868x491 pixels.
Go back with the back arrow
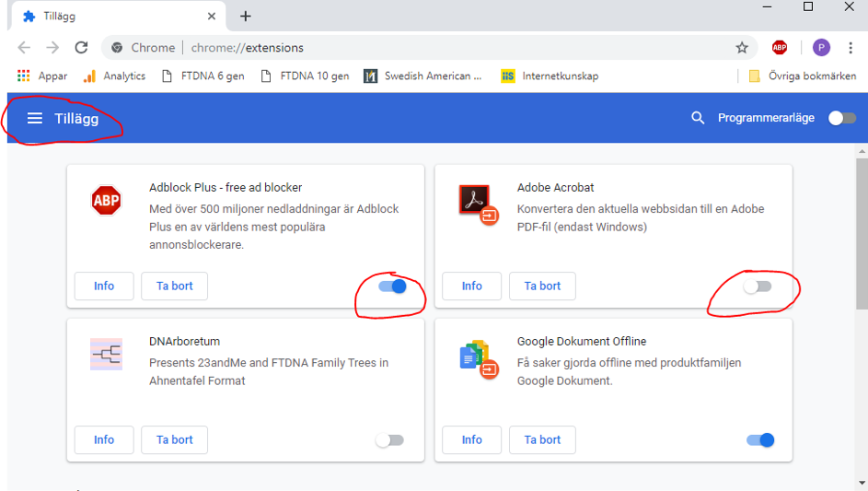click(24, 48)
